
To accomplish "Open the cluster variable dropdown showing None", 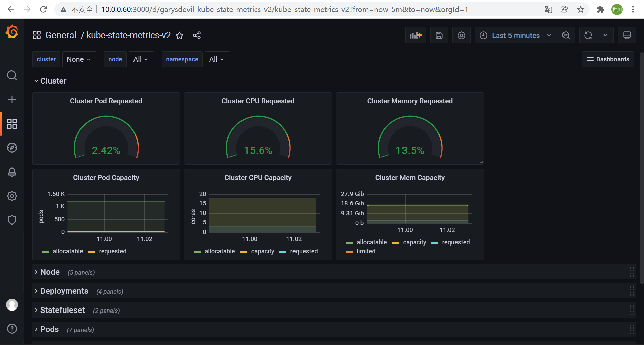I will pyautogui.click(x=79, y=59).
